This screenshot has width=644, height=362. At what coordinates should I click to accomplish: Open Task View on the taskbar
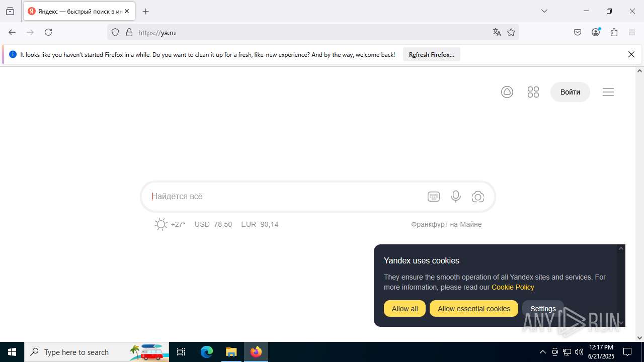pos(181,352)
